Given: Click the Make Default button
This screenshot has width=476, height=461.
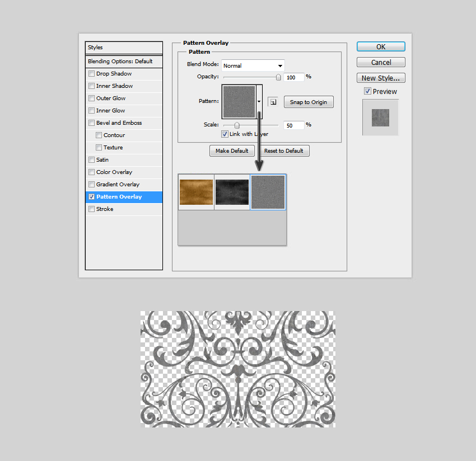Looking at the screenshot, I should (x=232, y=150).
